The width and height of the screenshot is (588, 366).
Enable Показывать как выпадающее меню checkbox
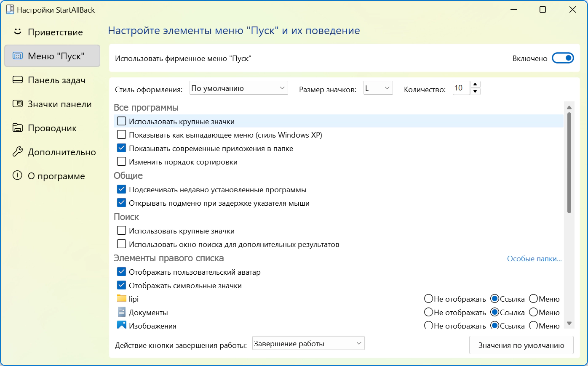[x=121, y=135]
